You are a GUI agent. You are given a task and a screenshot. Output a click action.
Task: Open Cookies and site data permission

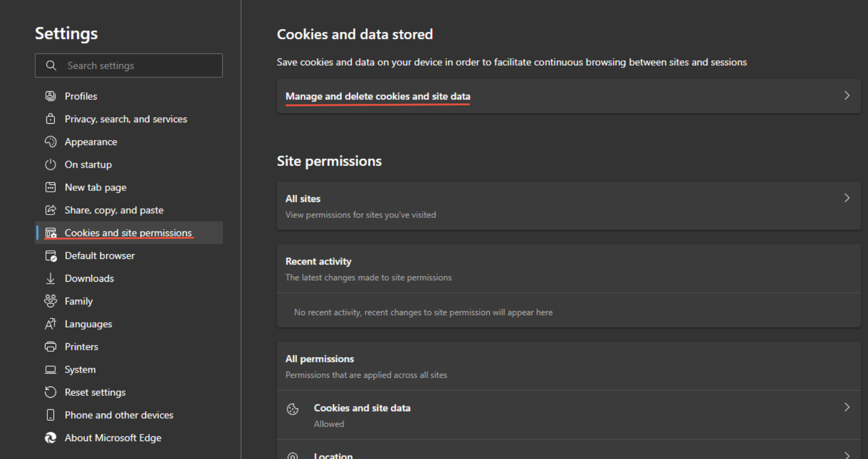(569, 415)
